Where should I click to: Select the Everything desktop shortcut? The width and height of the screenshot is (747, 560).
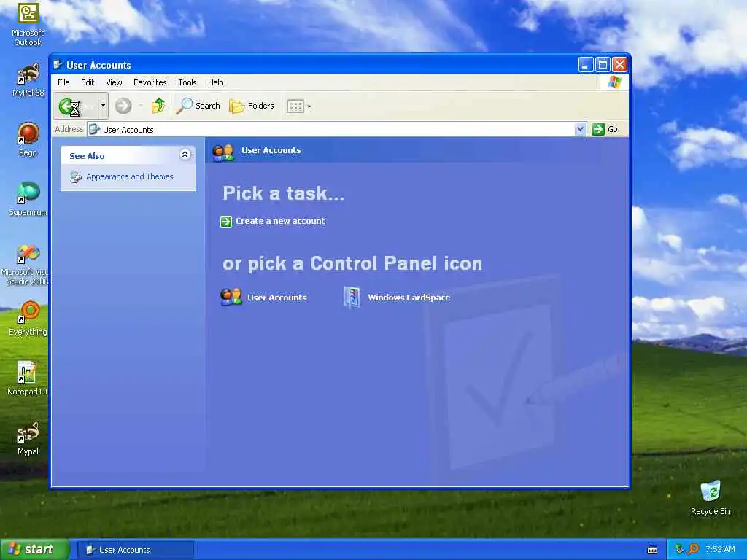coord(28,318)
